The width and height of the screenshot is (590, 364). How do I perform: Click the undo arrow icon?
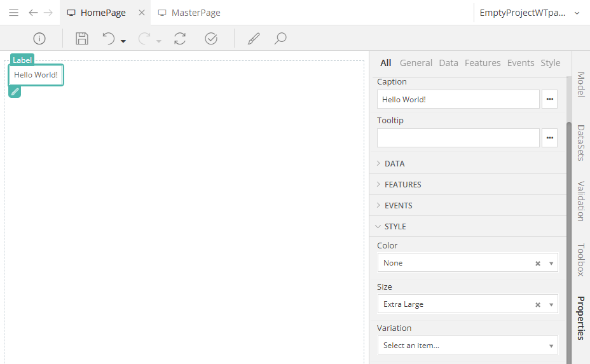pos(109,39)
